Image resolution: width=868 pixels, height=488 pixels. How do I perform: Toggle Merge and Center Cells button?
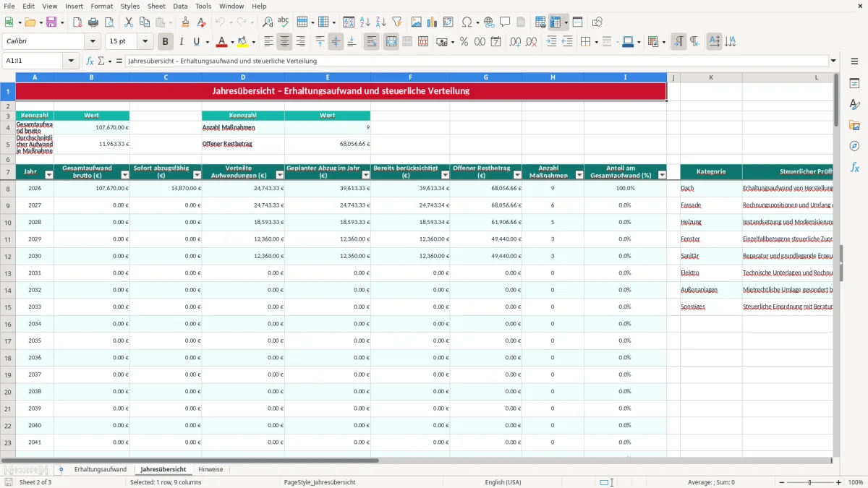tap(391, 42)
